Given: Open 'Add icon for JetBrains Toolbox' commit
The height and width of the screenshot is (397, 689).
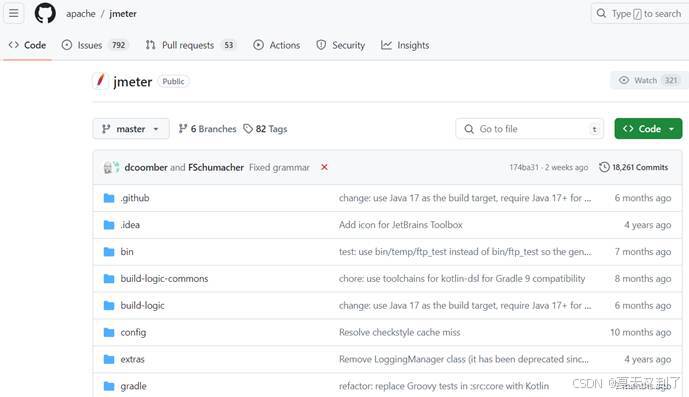Looking at the screenshot, I should pos(401,225).
